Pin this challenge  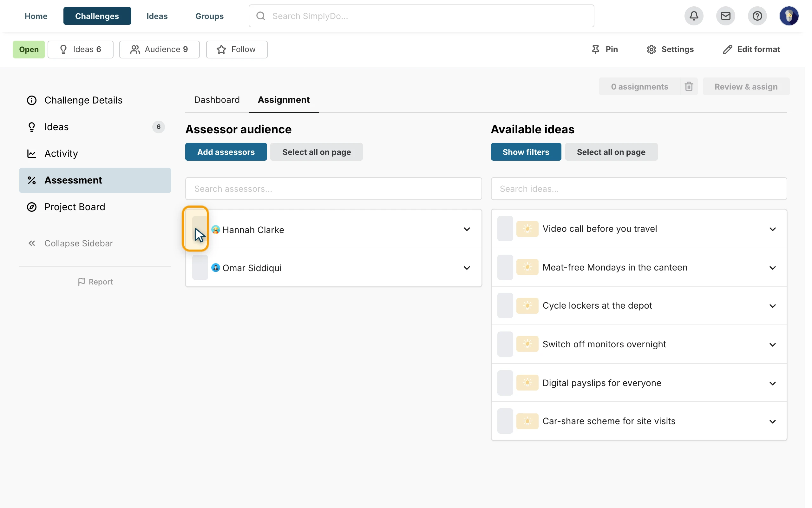[x=605, y=50]
